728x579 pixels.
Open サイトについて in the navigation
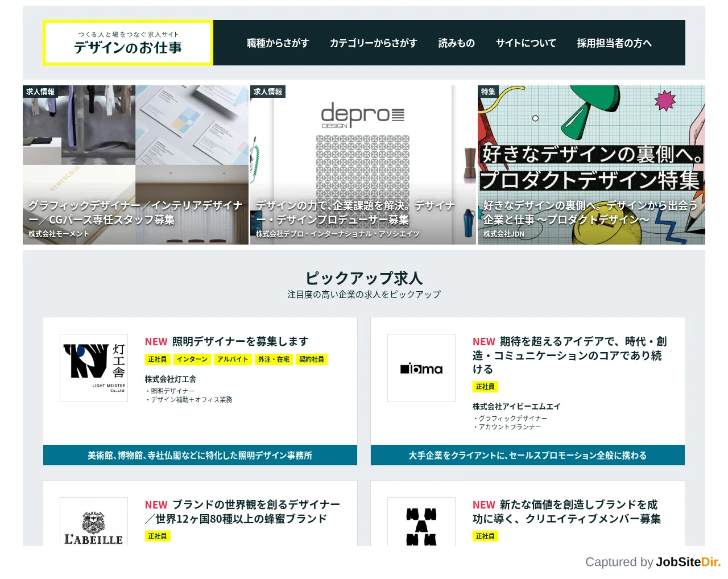(x=526, y=43)
